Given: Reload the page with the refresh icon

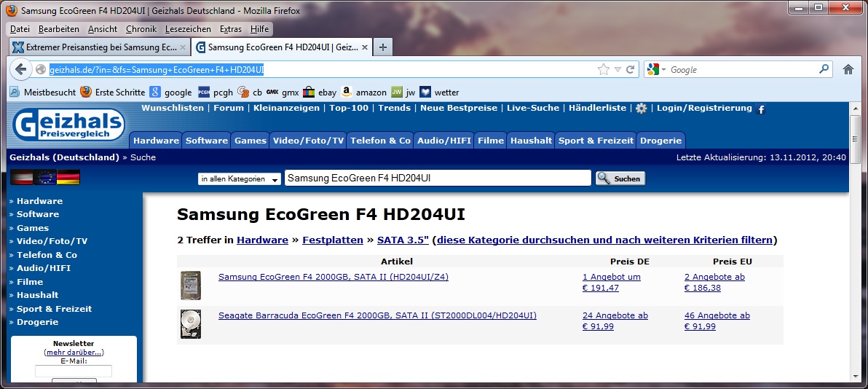Looking at the screenshot, I should coord(630,69).
